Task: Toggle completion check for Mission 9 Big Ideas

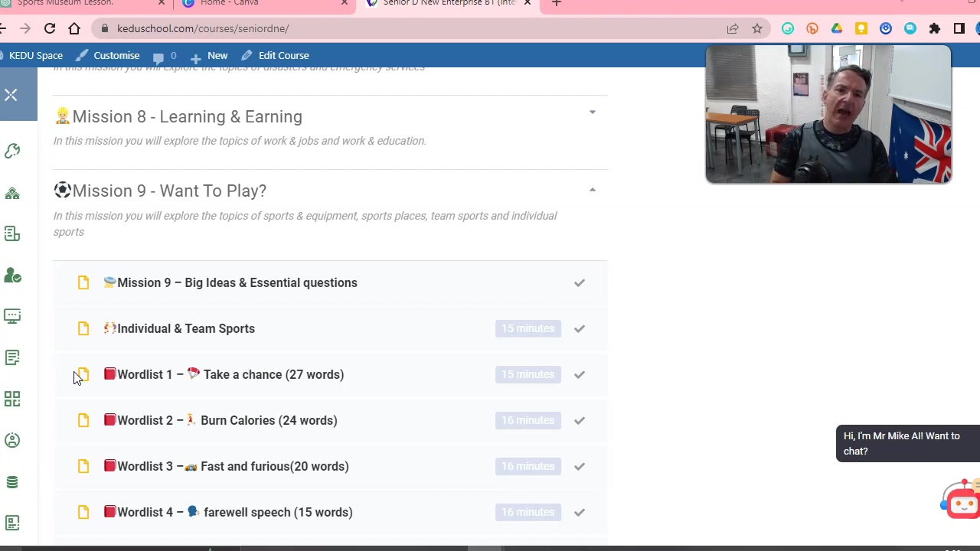Action: 580,282
